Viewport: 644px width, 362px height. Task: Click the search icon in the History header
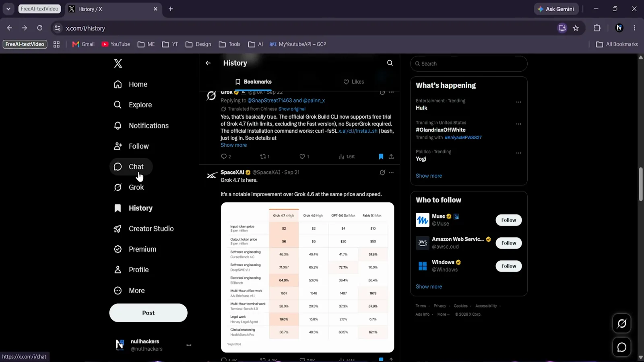tap(390, 63)
